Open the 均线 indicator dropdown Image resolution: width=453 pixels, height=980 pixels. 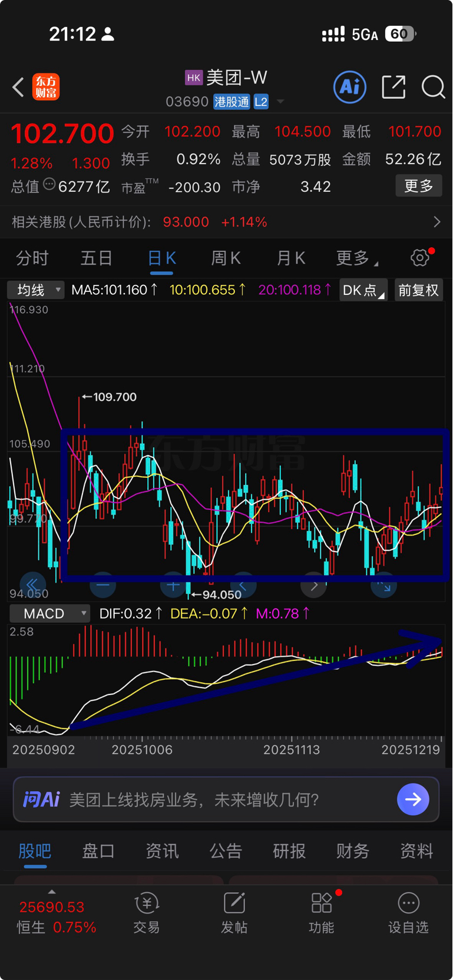tap(35, 290)
